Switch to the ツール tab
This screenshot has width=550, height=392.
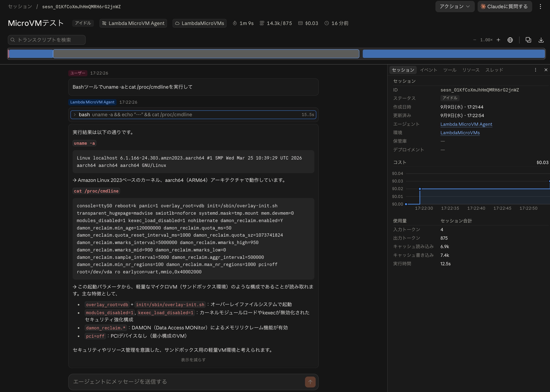pos(450,70)
